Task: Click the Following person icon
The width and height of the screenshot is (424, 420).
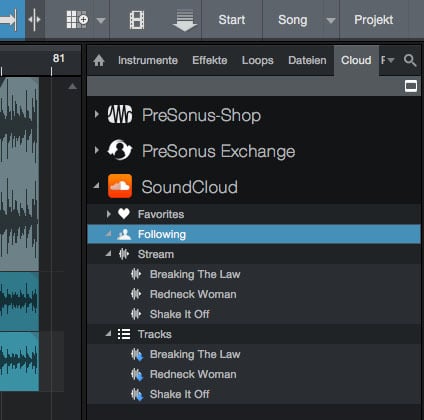Action: pos(124,234)
